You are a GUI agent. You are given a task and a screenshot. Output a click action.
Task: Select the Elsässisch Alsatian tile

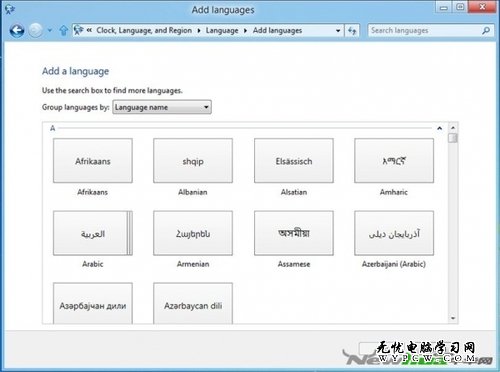click(294, 161)
